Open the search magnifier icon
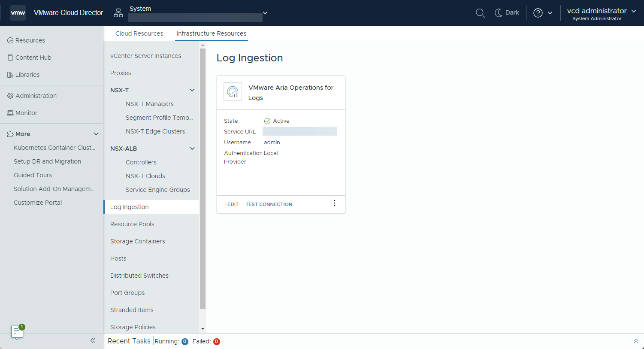644x349 pixels. coord(481,13)
